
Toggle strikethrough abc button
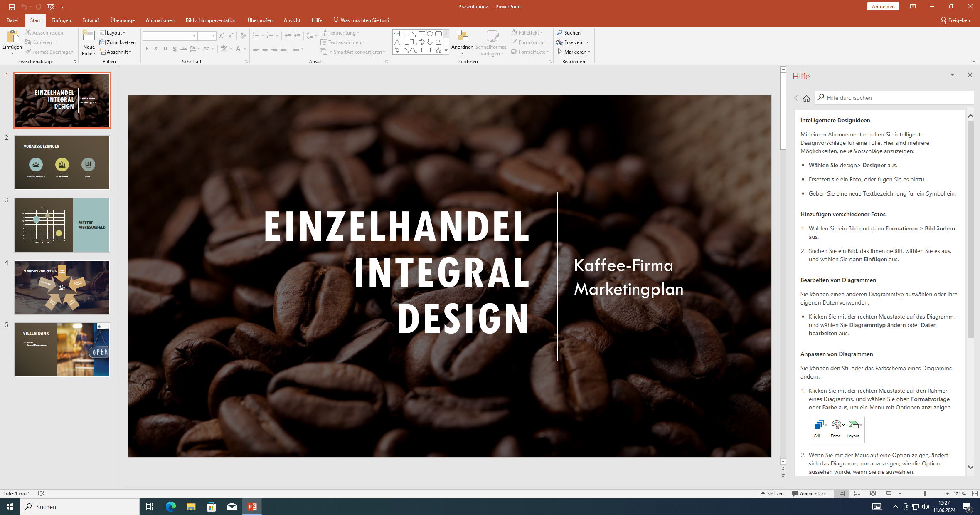click(183, 49)
